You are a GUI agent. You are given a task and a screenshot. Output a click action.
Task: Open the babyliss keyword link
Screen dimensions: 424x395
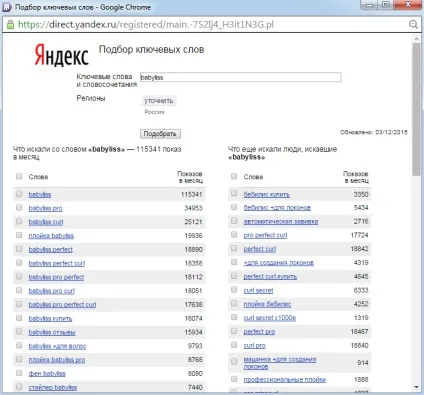point(40,194)
